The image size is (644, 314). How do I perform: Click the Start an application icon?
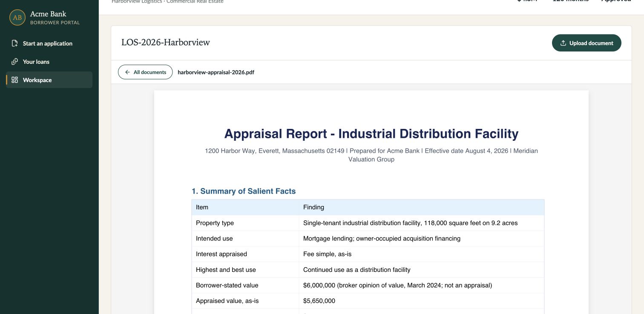[x=14, y=43]
